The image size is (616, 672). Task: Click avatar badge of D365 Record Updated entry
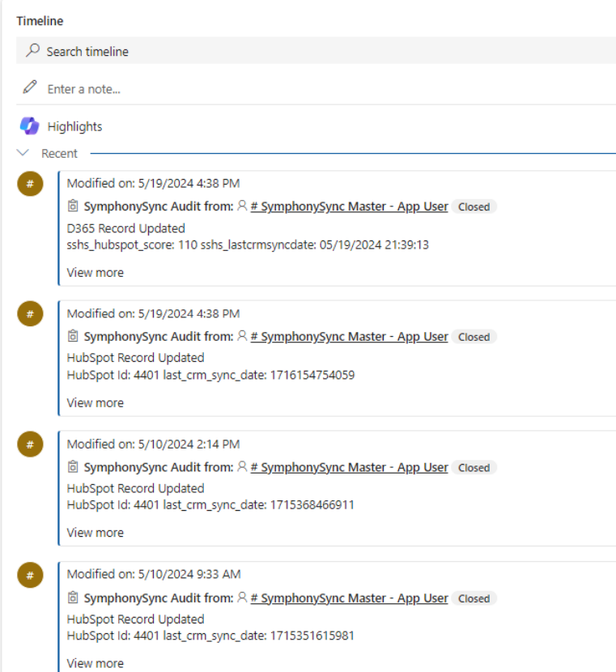30,184
